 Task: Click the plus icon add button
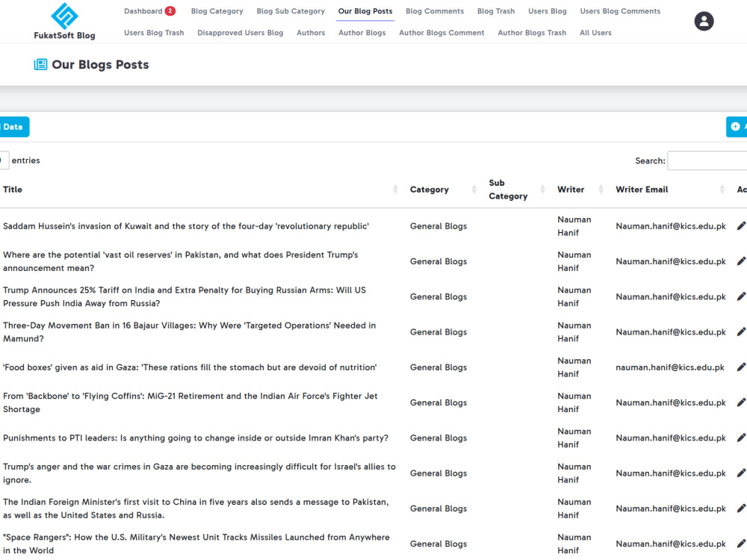point(737,127)
